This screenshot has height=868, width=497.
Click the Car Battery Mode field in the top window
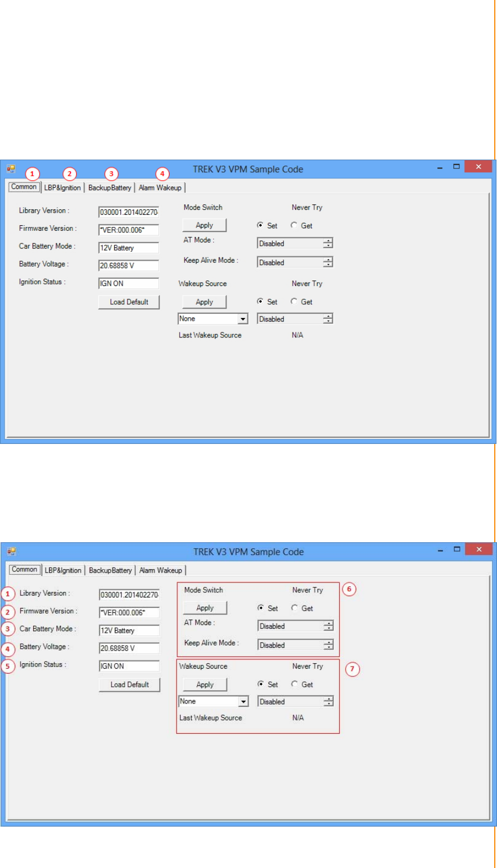(x=129, y=248)
